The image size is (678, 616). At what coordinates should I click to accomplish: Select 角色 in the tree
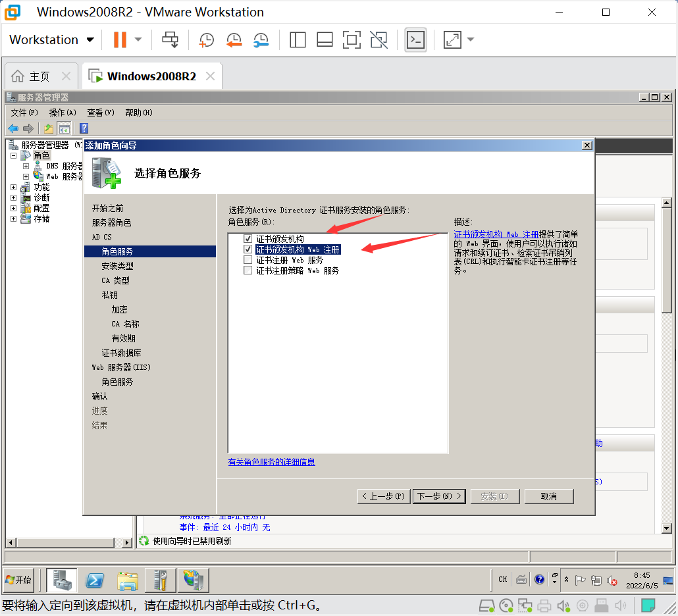[41, 155]
